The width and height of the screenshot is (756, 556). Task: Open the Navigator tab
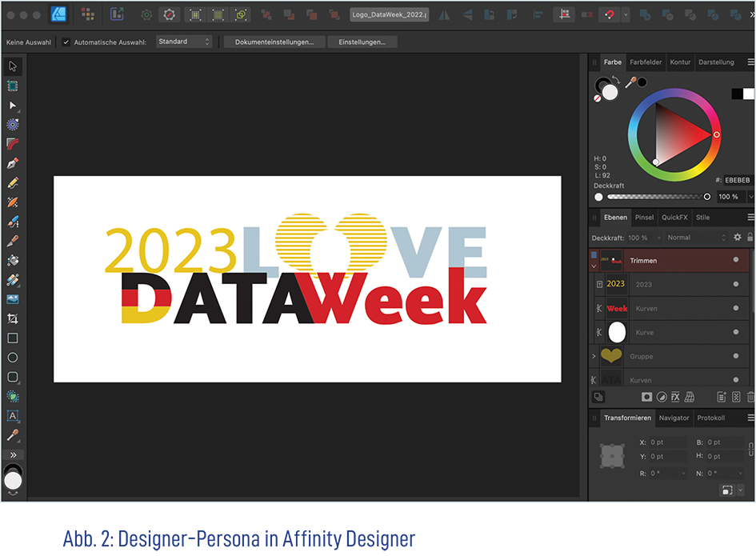674,418
